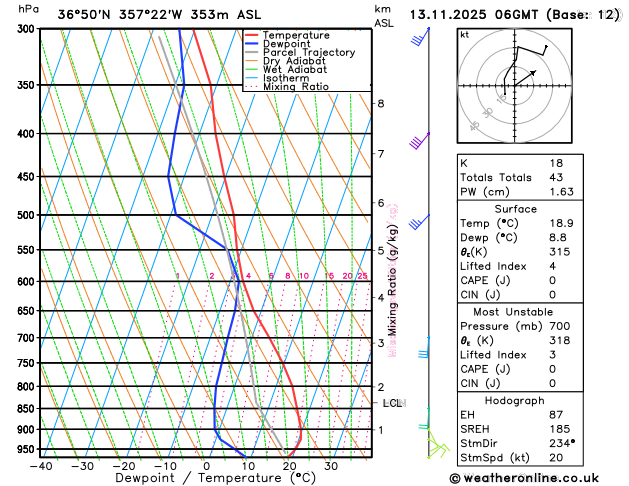Viewport: 629px width, 486px height.
Task: Click the 8 km altitude label
Action: [x=381, y=103]
